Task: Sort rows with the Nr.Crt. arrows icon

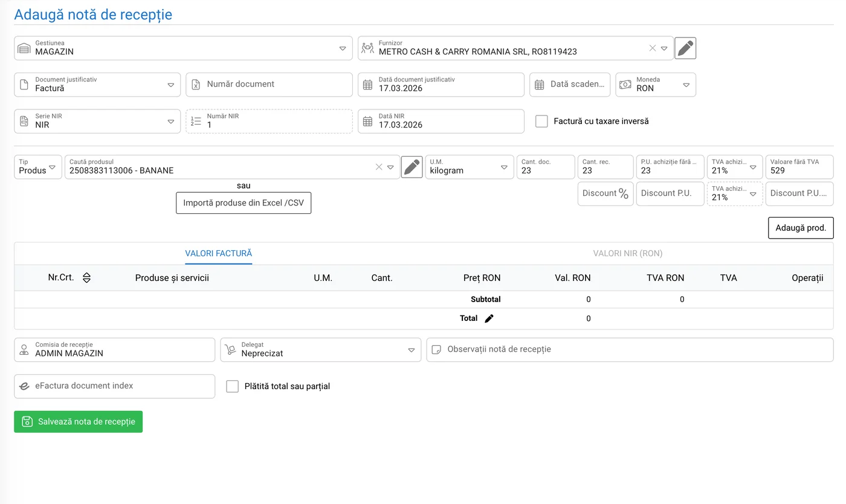Action: (86, 278)
